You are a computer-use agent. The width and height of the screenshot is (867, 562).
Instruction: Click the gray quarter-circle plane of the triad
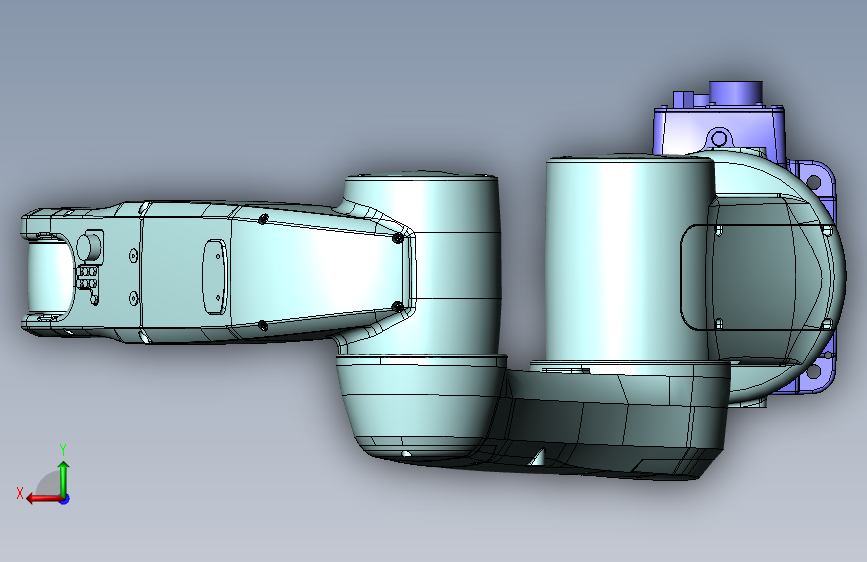click(x=48, y=484)
